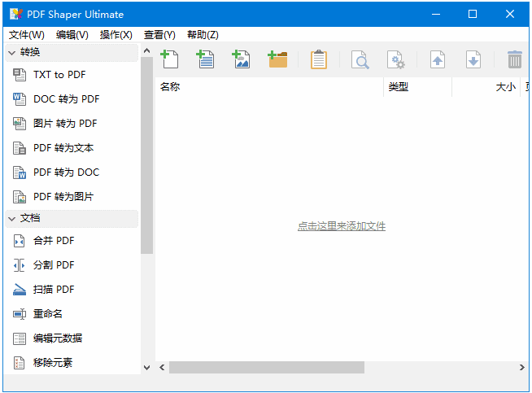Collapse the 转换 section in sidebar
Image resolution: width=532 pixels, height=393 pixels.
tap(12, 53)
